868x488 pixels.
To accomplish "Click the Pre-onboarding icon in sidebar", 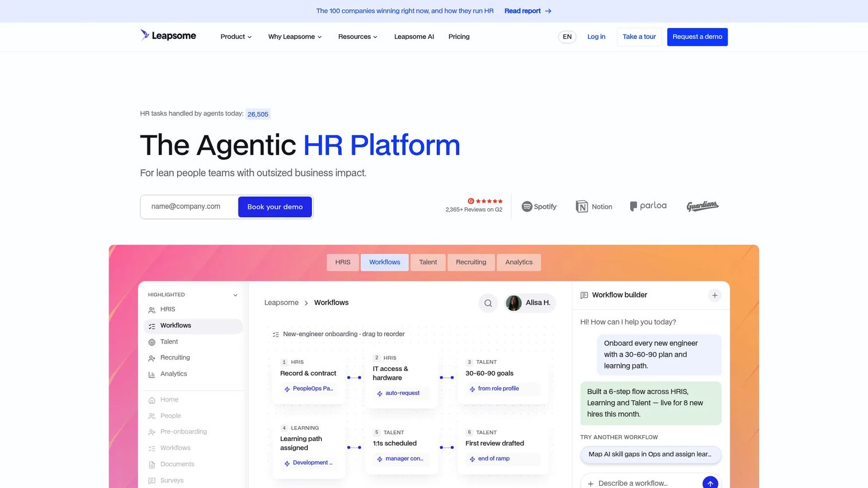I will pyautogui.click(x=152, y=432).
